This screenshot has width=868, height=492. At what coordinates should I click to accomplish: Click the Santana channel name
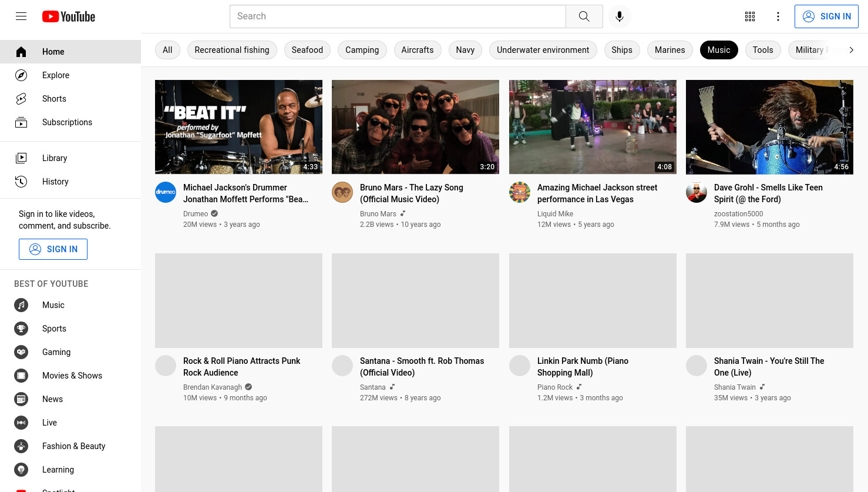373,387
